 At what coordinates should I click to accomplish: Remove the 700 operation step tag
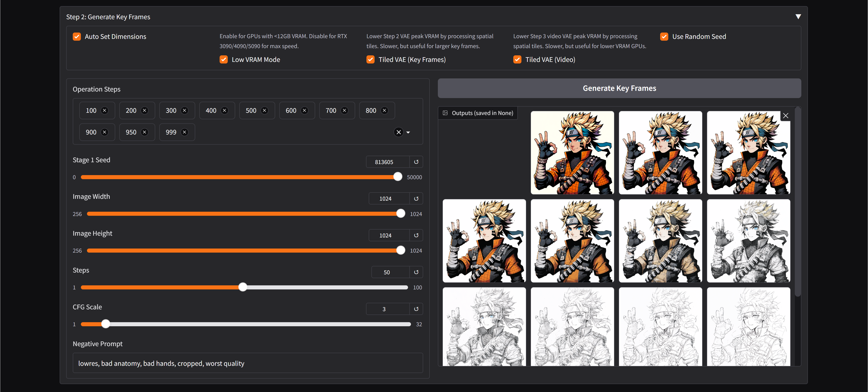pos(344,110)
